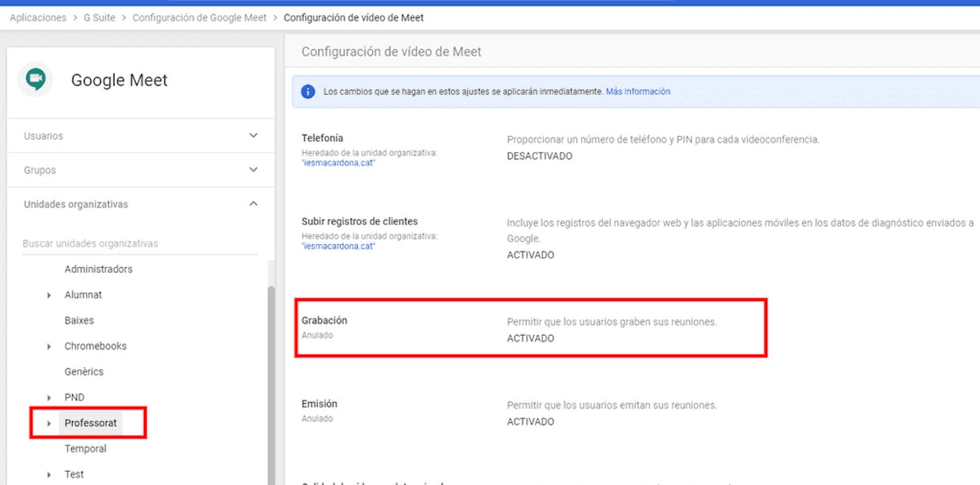
Task: Click the Buscar unidades organizativas search field
Action: pyautogui.click(x=140, y=243)
